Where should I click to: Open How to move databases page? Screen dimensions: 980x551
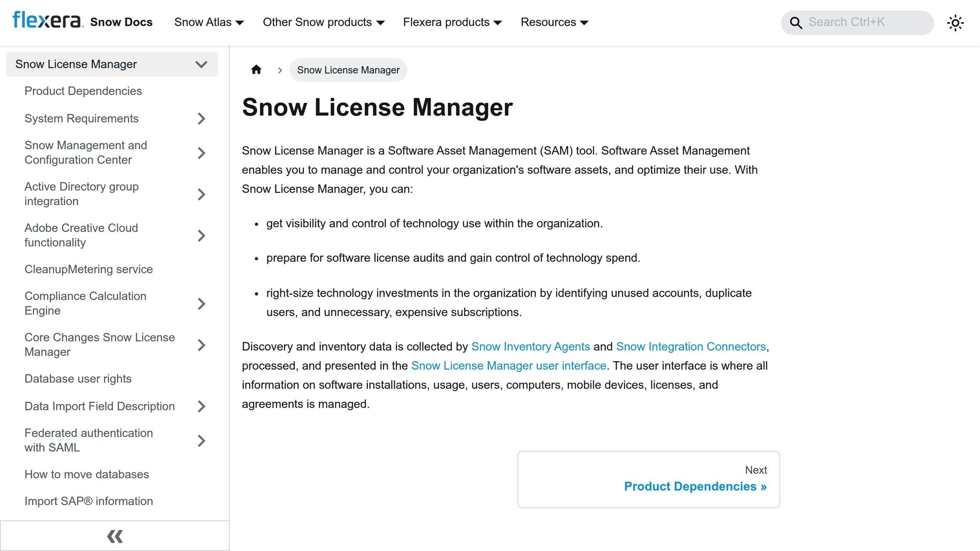point(87,474)
